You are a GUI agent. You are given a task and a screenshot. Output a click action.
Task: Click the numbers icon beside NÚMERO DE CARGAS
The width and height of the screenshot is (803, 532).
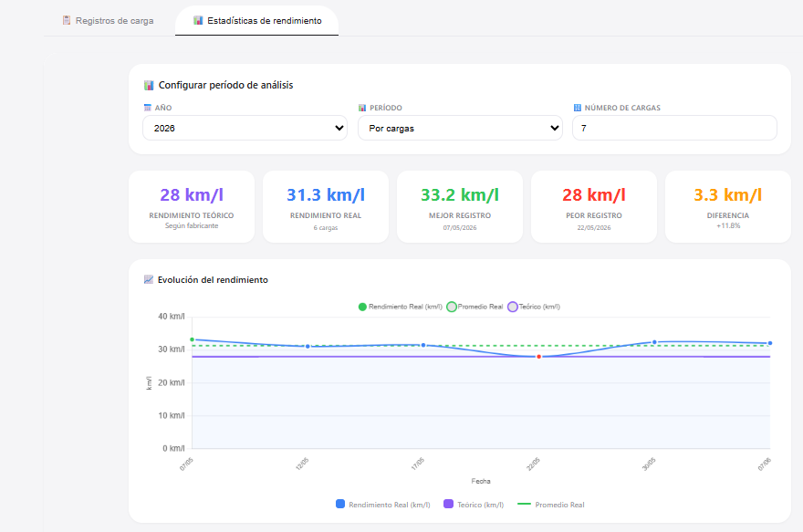click(577, 108)
